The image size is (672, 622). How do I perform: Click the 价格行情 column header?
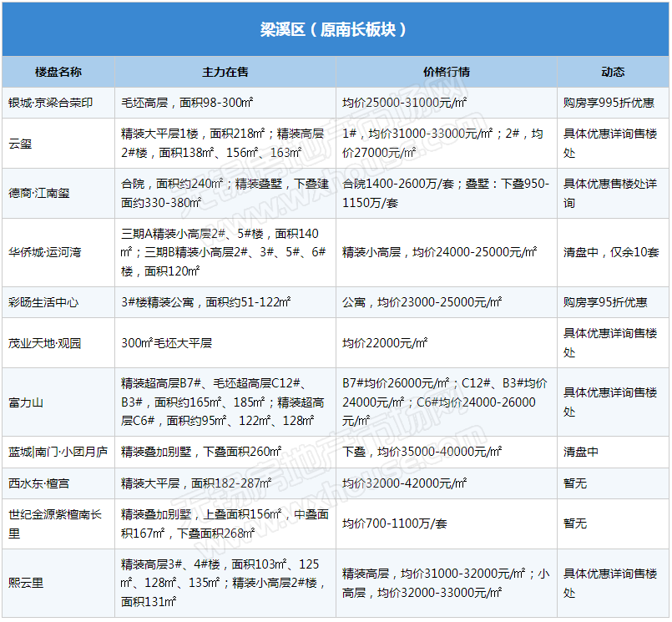point(447,72)
